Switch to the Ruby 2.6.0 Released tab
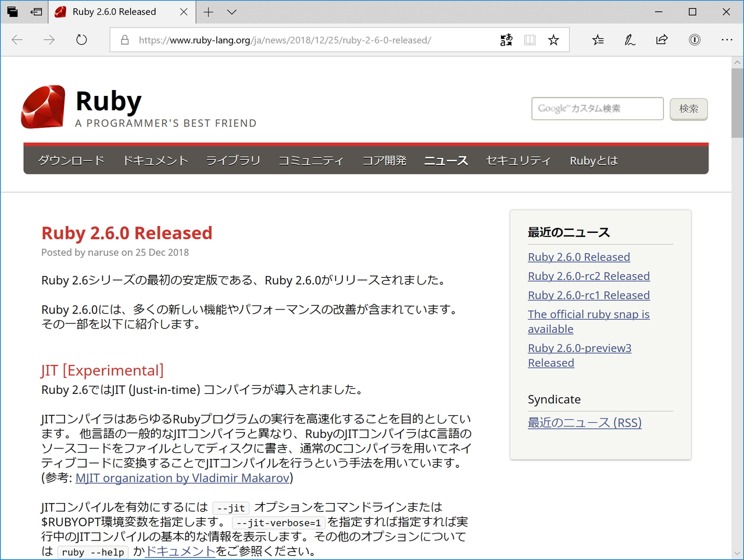 pos(114,12)
